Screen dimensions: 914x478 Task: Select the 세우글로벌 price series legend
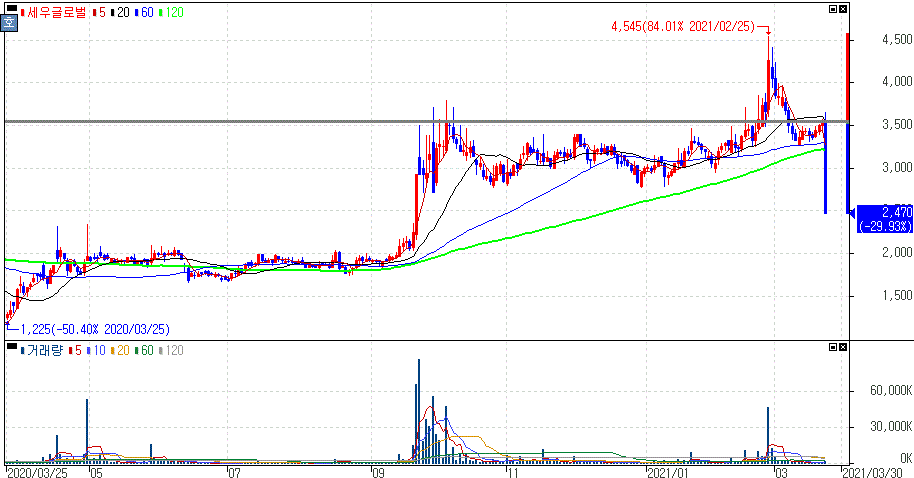click(53, 12)
